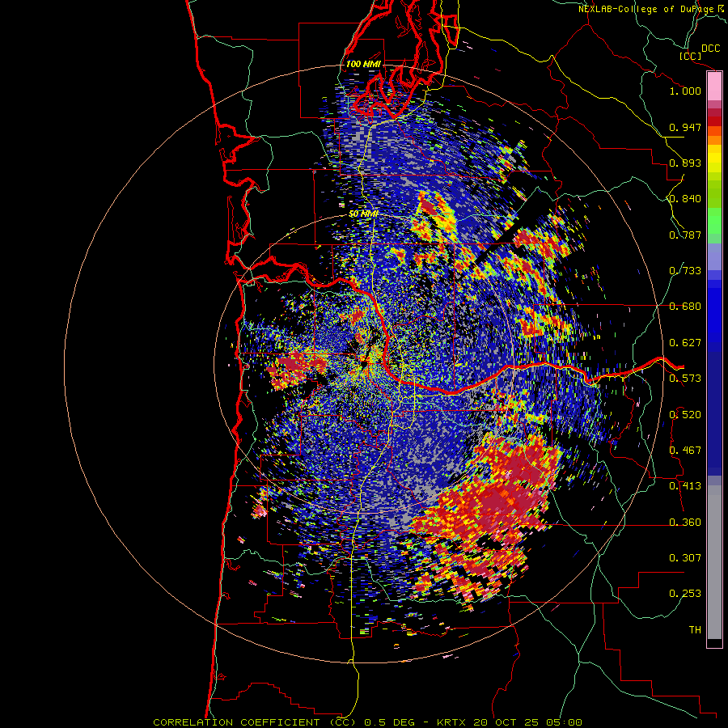Click the DCC [CC] legend heading
This screenshot has height=728, width=728.
[x=699, y=52]
